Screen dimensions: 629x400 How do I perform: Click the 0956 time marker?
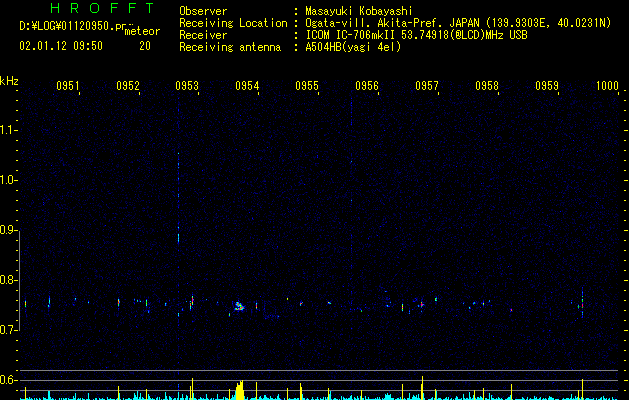[x=367, y=85]
